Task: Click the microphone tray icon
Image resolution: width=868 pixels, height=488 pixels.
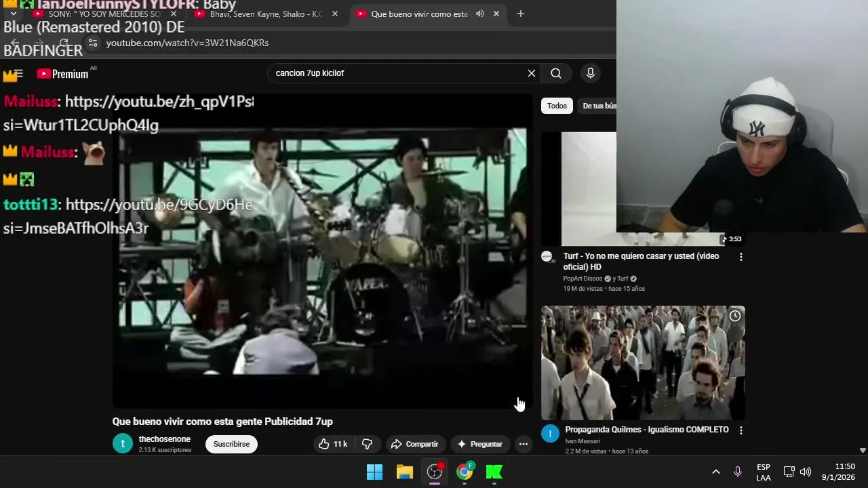Action: 738,472
